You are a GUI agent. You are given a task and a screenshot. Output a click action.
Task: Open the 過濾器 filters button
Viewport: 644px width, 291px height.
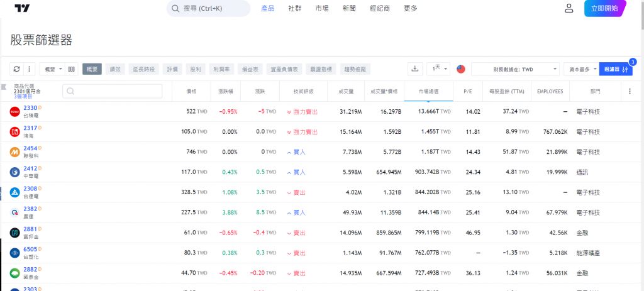[x=615, y=69]
